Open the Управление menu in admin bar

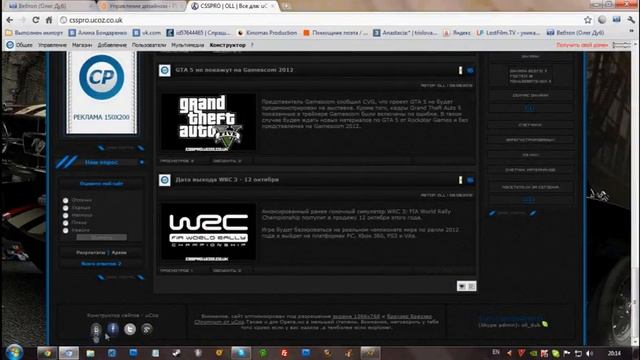[52, 45]
